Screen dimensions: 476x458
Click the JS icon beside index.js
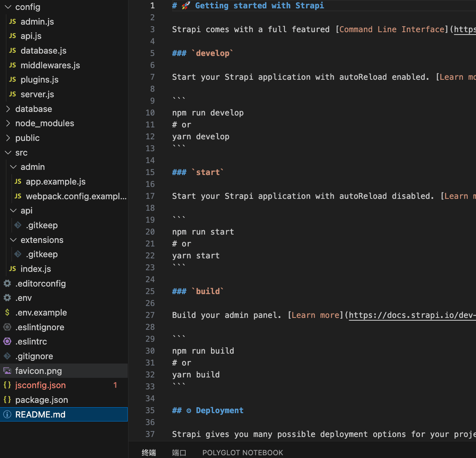(13, 269)
